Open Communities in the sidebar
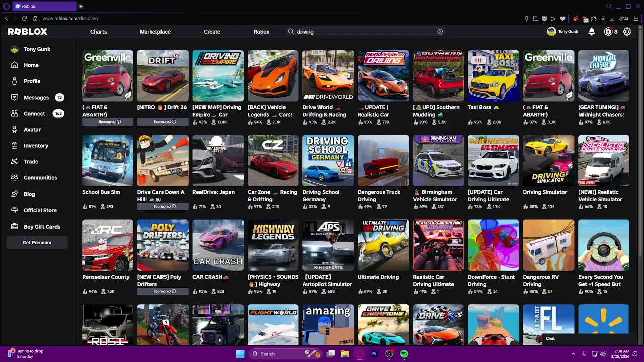This screenshot has width=644, height=362. 40,178
